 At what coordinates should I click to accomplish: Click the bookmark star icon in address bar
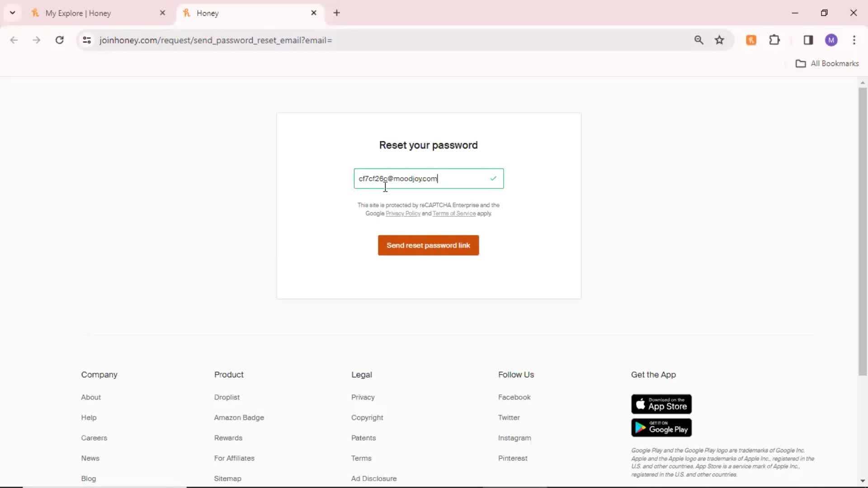(720, 40)
